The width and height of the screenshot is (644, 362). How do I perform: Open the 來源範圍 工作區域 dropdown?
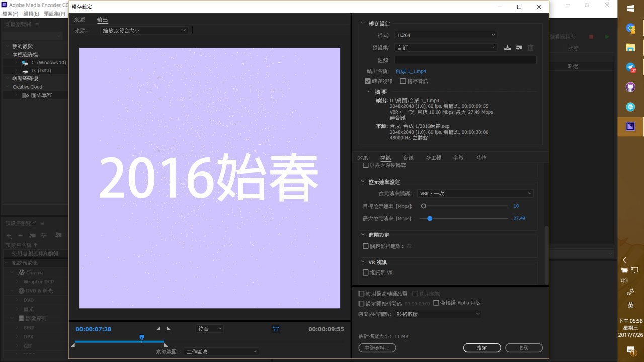click(221, 352)
